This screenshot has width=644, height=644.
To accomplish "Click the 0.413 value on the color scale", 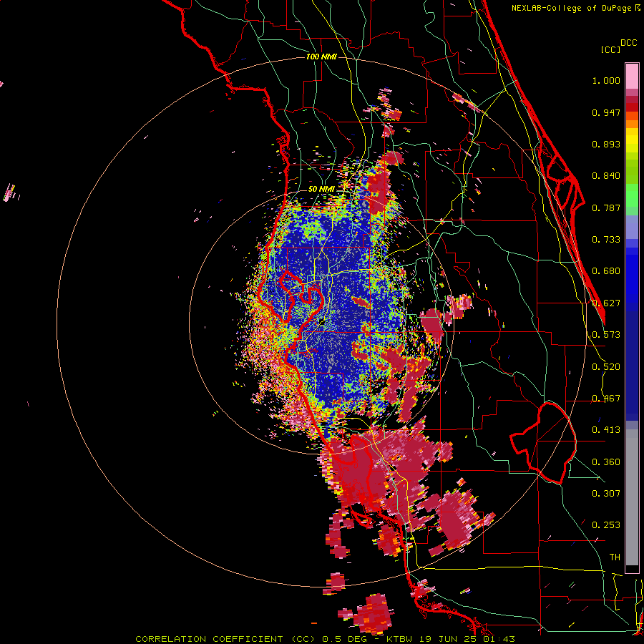I will point(606,430).
